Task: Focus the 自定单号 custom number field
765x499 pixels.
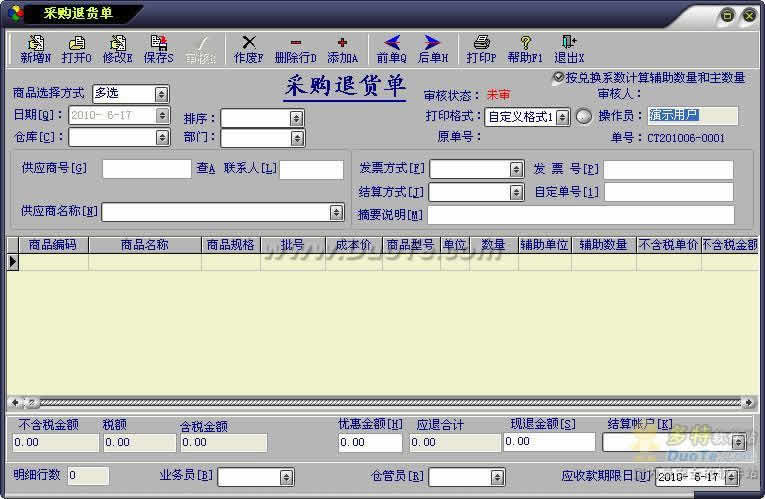Action: click(x=669, y=192)
